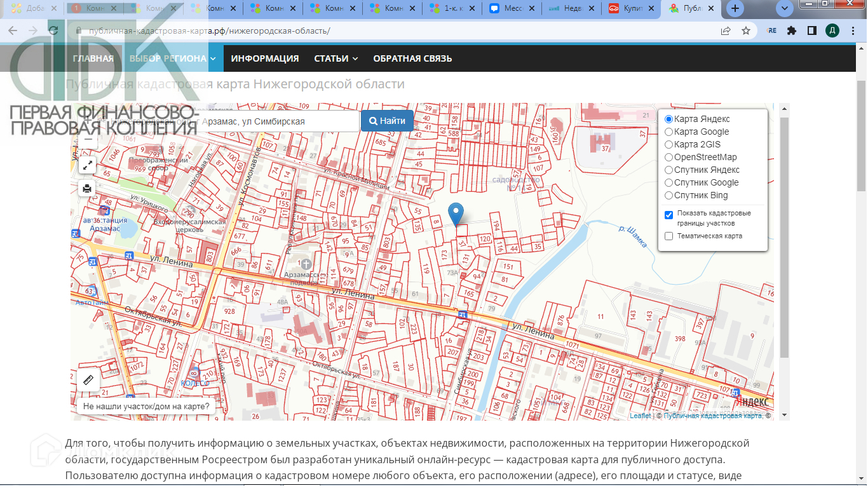Expand the ВЫБОР РЕГИОНА dropdown menu
The image size is (868, 488).
(x=172, y=58)
